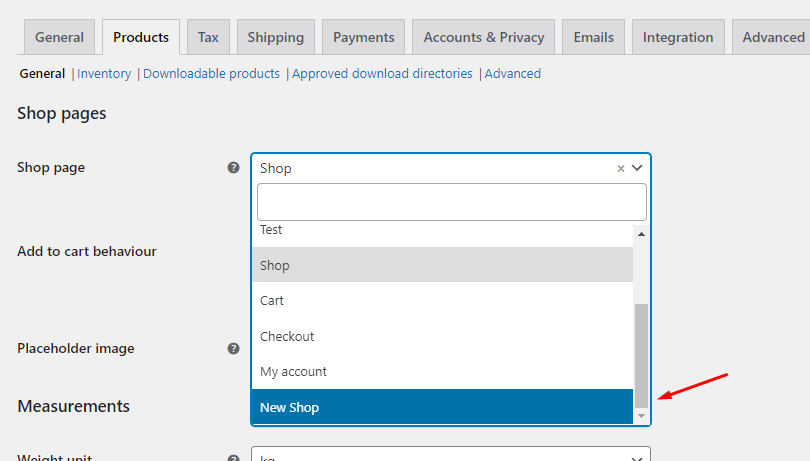The height and width of the screenshot is (461, 810).
Task: Open the Accounts & Privacy tab
Action: pyautogui.click(x=484, y=37)
